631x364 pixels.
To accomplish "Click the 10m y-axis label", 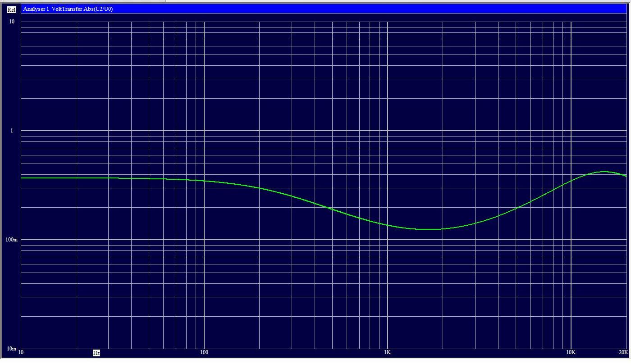I will click(11, 349).
